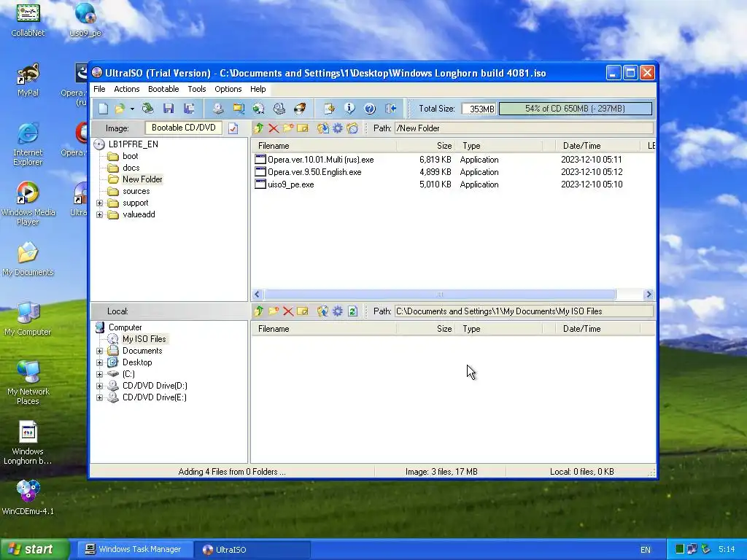Click the Convert image format toolbar icon

click(x=259, y=109)
